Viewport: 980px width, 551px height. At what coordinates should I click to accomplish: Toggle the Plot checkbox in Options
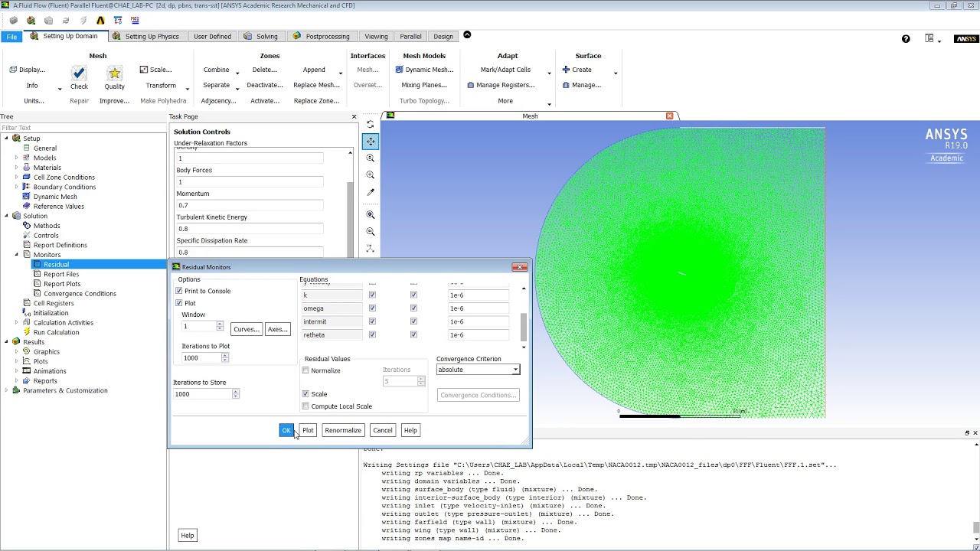click(x=179, y=303)
